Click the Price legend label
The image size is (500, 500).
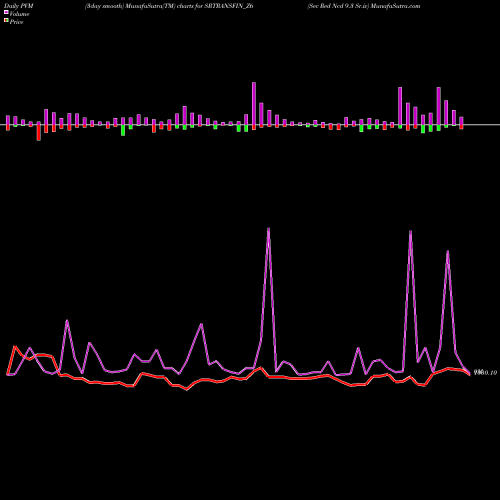(x=16, y=22)
